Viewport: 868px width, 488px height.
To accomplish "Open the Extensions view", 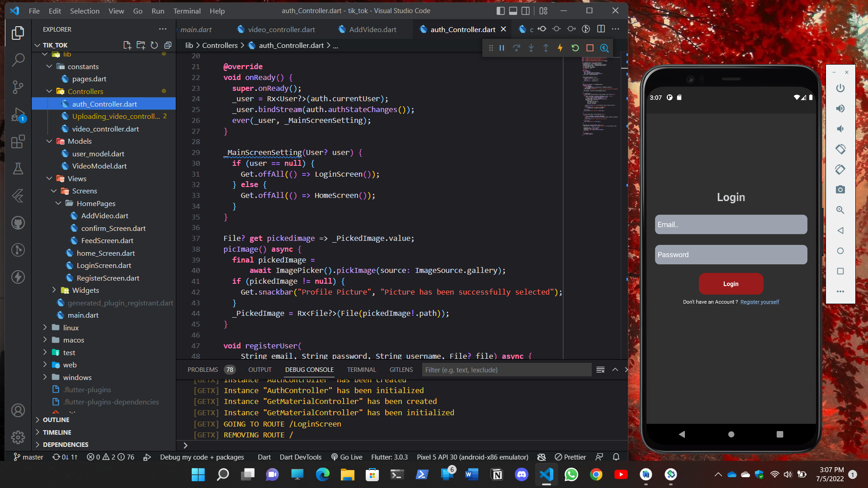I will pyautogui.click(x=18, y=142).
